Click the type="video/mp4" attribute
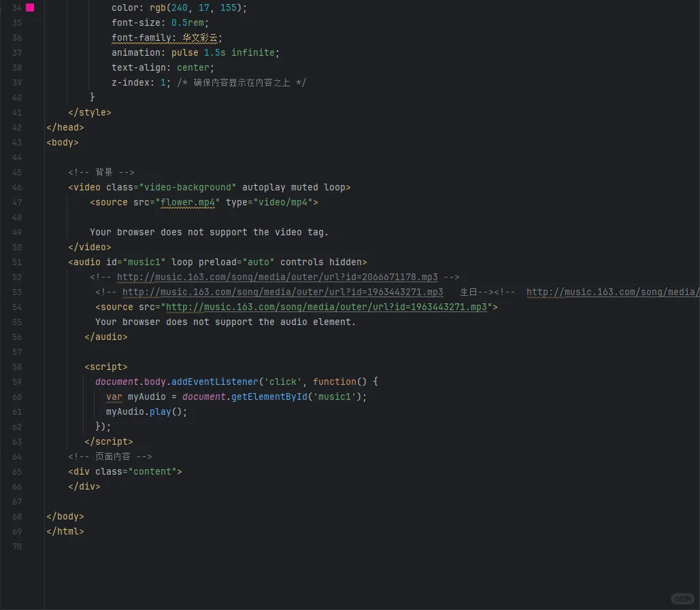The width and height of the screenshot is (700, 610). [269, 202]
